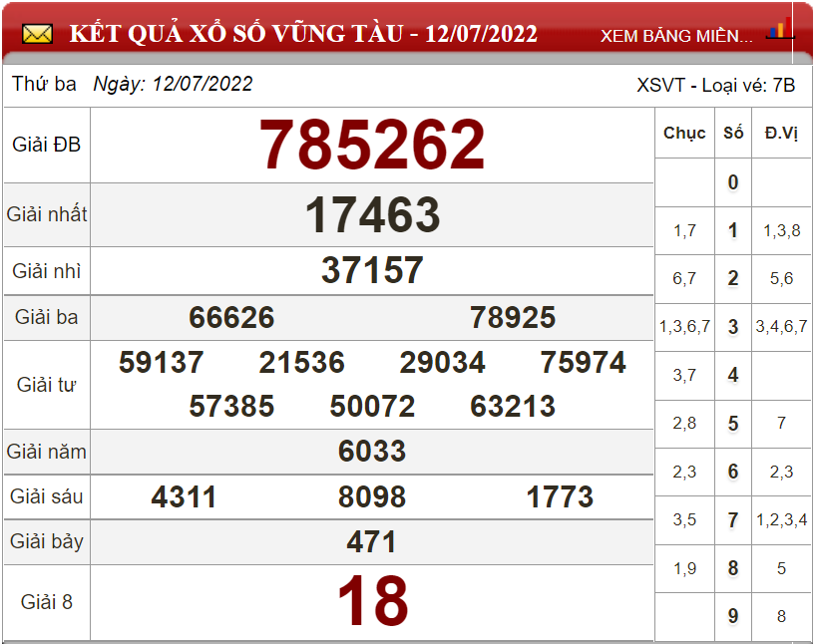Click Giải tư number 50072
The height and width of the screenshot is (644, 817).
click(x=372, y=406)
